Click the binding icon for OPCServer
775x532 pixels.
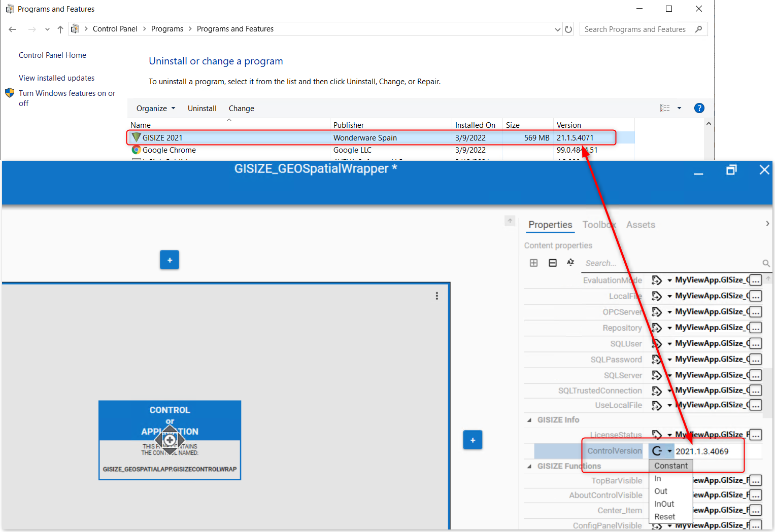coord(657,312)
